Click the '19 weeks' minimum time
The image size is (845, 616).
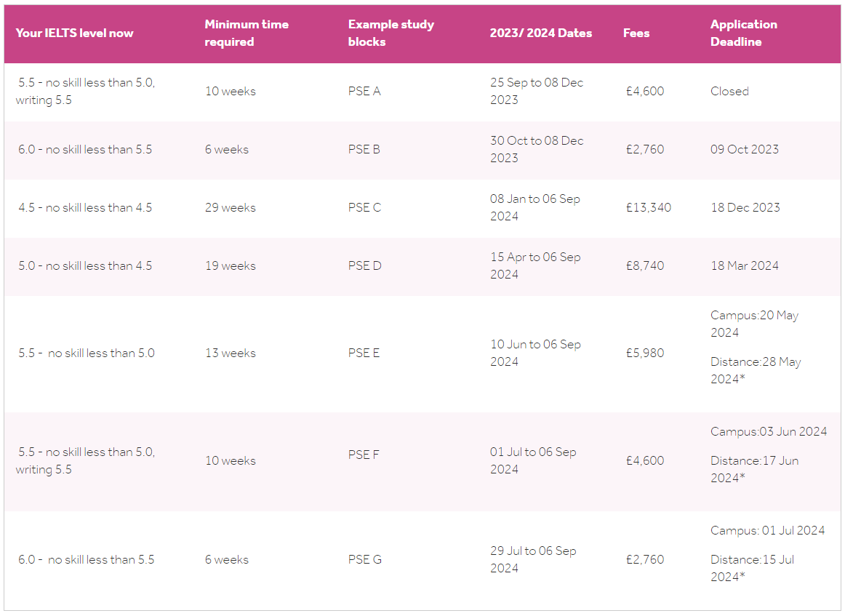click(x=230, y=265)
